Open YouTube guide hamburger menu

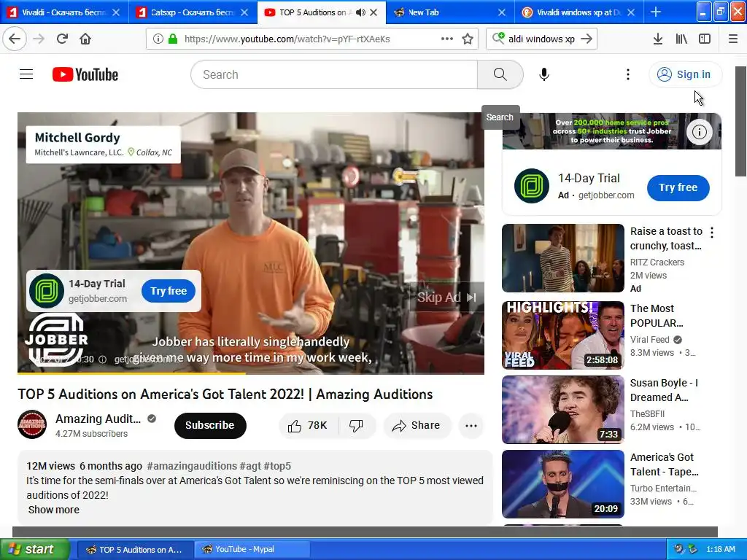26,74
